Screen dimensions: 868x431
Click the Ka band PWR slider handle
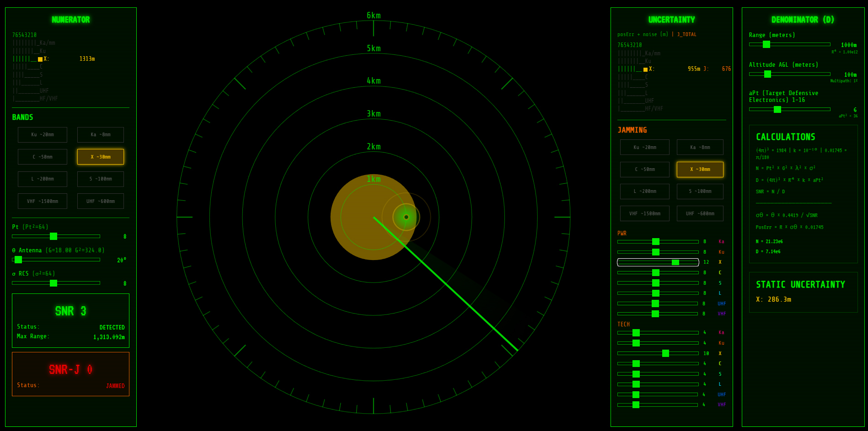(656, 241)
